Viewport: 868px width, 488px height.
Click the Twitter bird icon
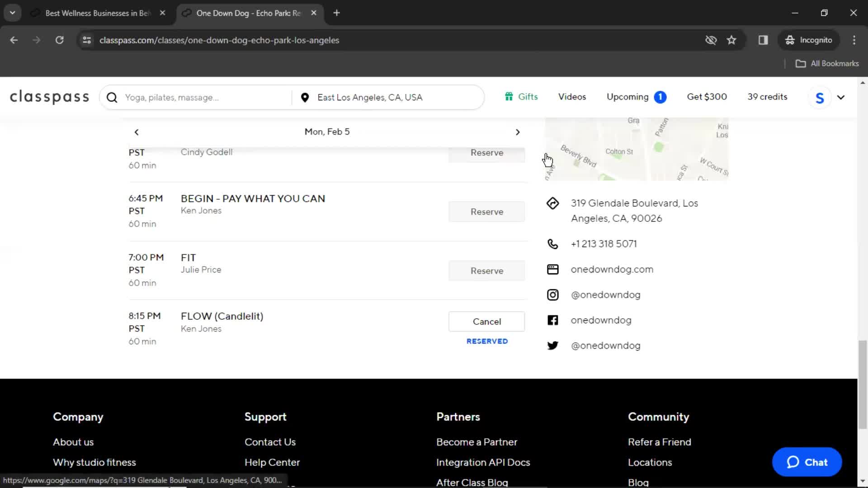(552, 346)
